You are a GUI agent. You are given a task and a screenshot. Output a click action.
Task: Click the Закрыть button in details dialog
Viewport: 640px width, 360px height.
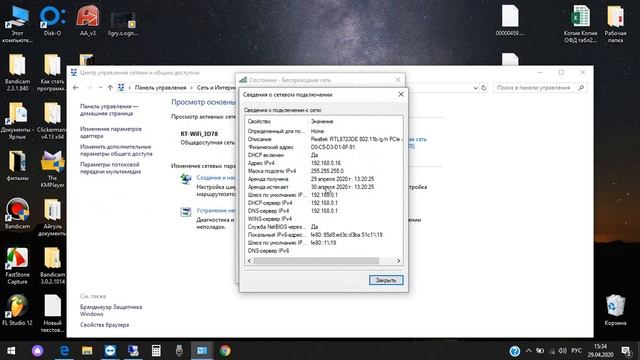[386, 280]
